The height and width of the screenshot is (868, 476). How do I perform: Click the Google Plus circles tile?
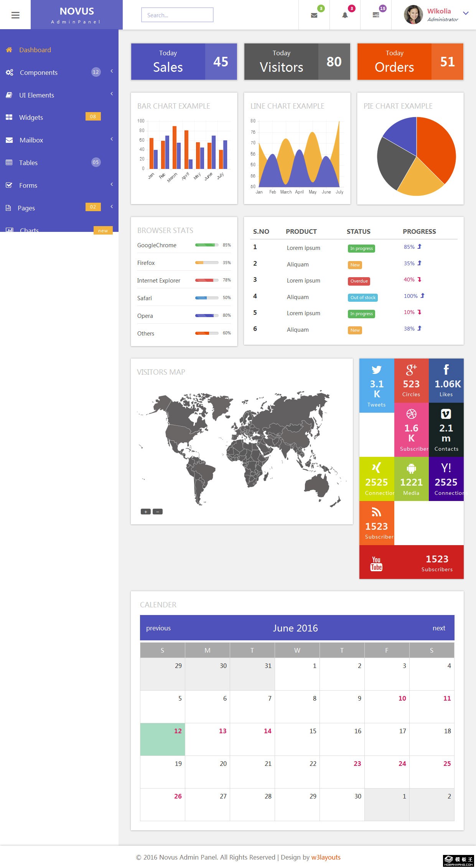point(411,380)
